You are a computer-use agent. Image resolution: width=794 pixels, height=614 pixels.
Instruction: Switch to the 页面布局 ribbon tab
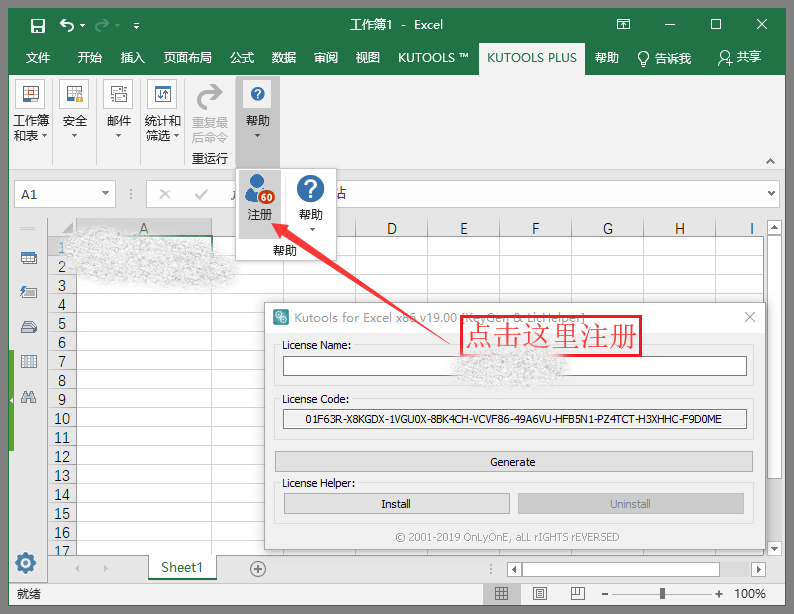(187, 58)
